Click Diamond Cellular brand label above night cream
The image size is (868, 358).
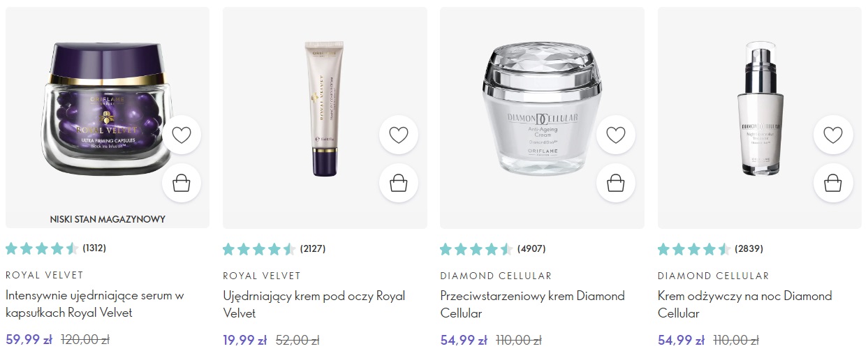713,276
